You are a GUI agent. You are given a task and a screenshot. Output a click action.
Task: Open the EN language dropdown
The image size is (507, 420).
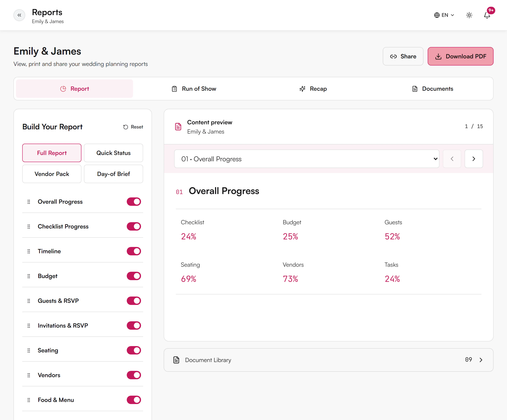click(444, 15)
